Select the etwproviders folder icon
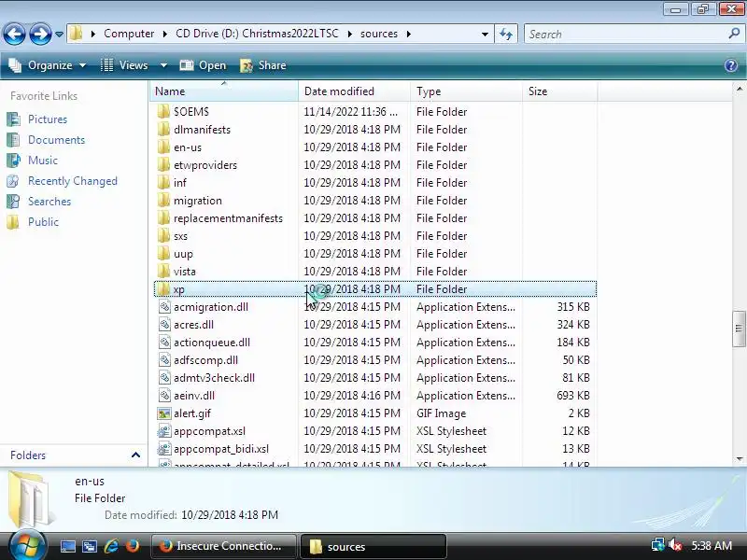 (x=163, y=165)
